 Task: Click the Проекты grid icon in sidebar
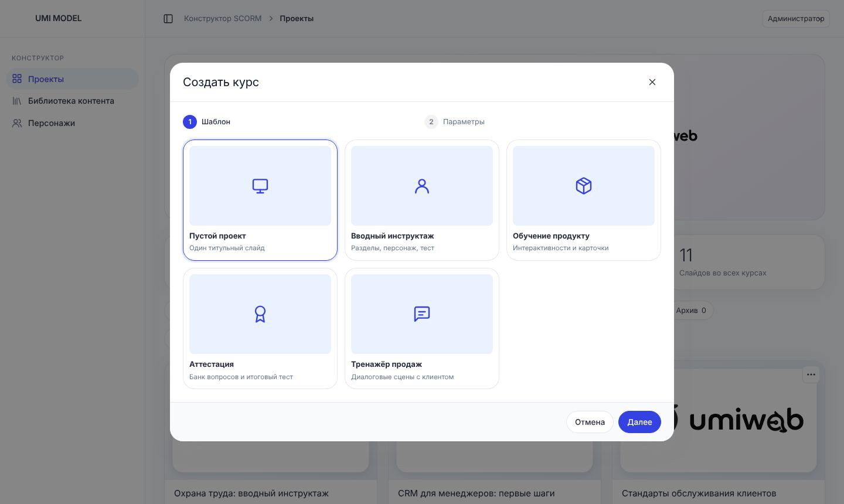tap(17, 79)
